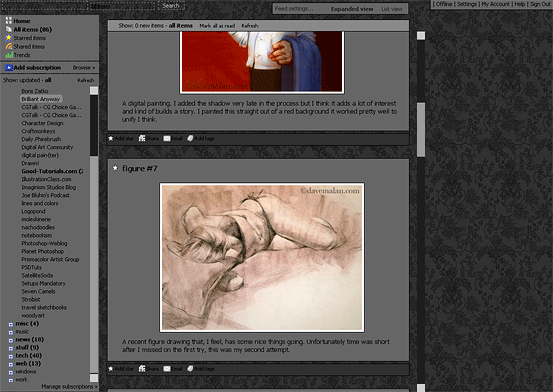Select Daily Phirebrush subscription
Screen dimensions: 553x392
[41, 139]
